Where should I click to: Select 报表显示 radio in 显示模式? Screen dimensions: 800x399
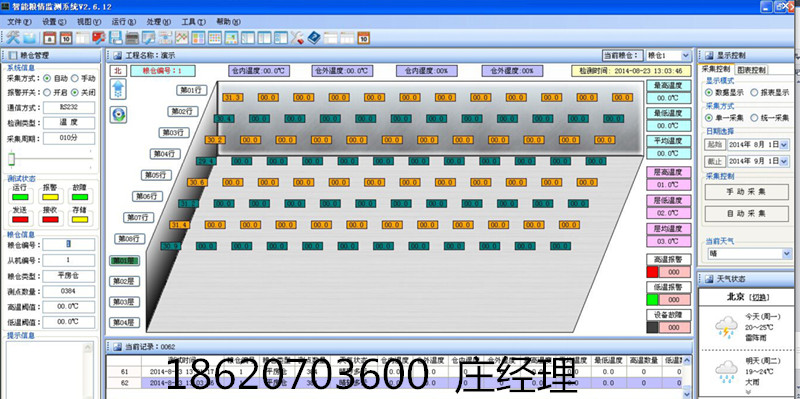(x=755, y=93)
